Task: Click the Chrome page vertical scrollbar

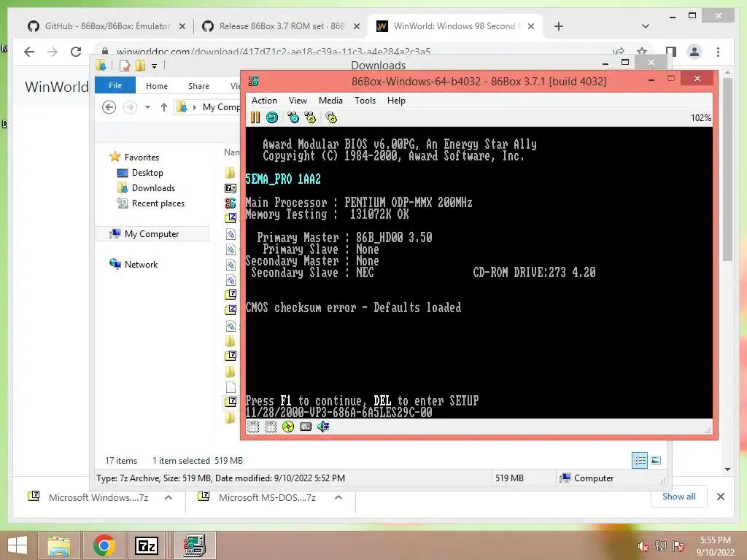Action: 727,169
